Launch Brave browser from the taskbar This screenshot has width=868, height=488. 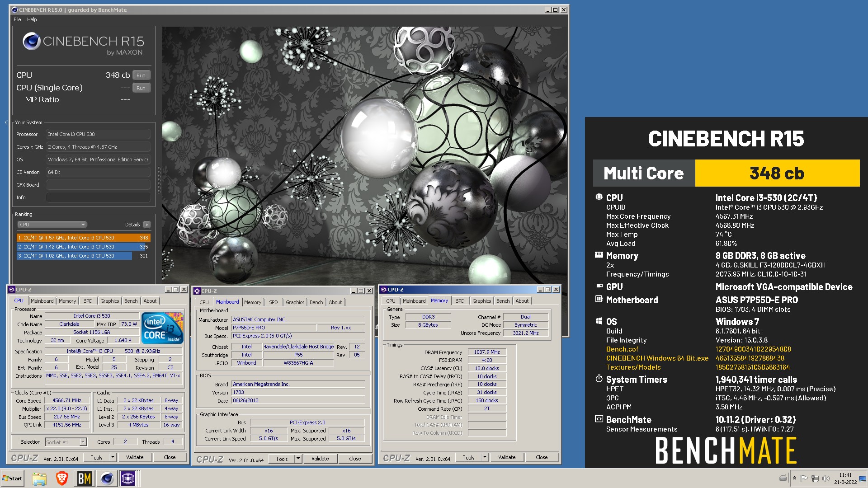click(62, 479)
